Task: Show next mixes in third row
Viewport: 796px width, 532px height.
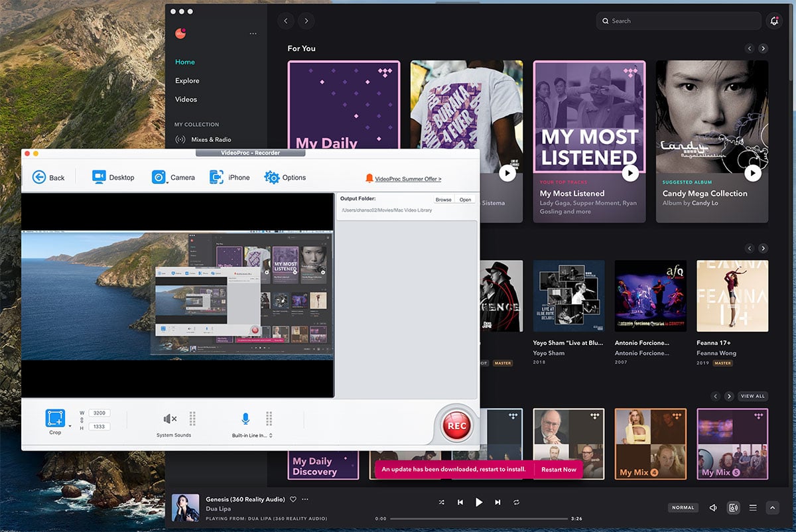Action: click(x=729, y=396)
